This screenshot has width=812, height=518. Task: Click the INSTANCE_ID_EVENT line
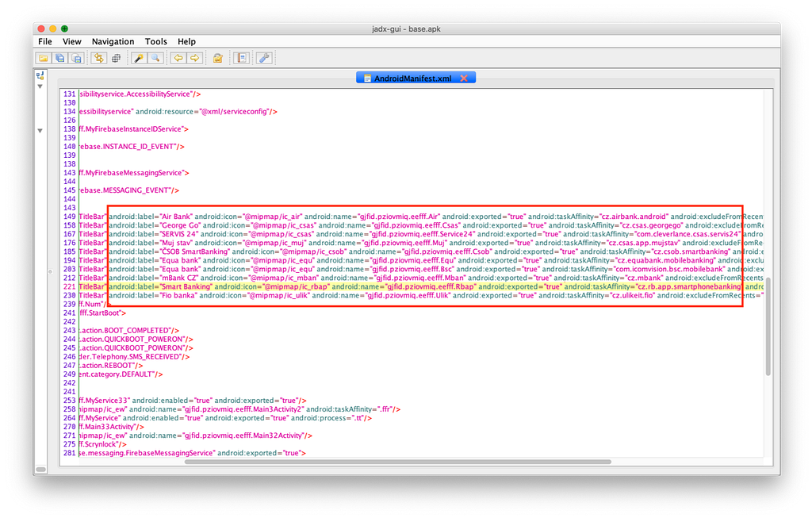pos(132,147)
